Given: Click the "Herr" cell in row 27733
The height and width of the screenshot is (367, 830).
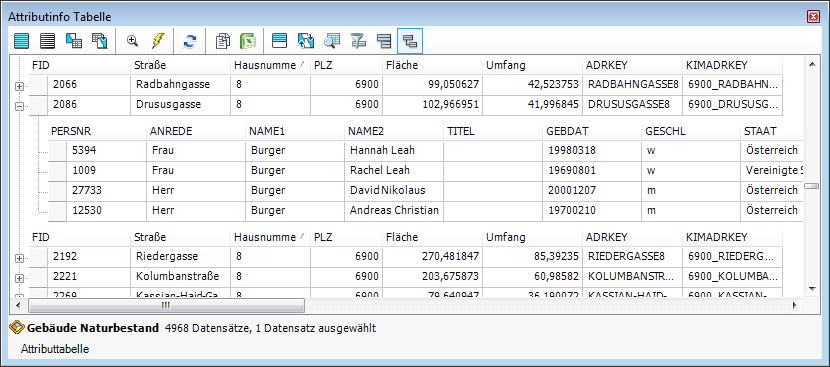Looking at the screenshot, I should click(x=196, y=191).
